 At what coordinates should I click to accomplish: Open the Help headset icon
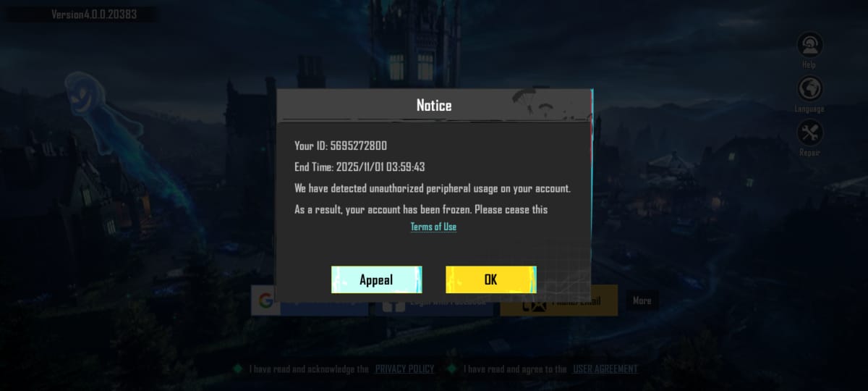(809, 45)
